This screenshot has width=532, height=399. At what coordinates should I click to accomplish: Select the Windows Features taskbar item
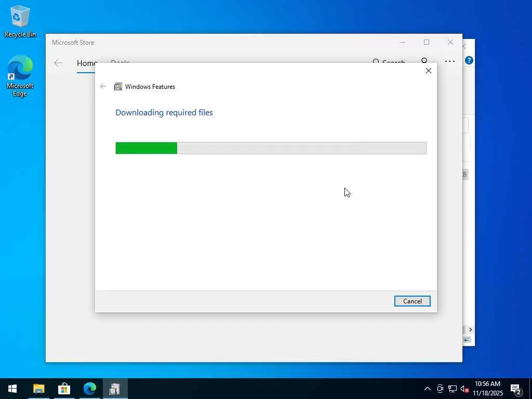click(x=115, y=389)
